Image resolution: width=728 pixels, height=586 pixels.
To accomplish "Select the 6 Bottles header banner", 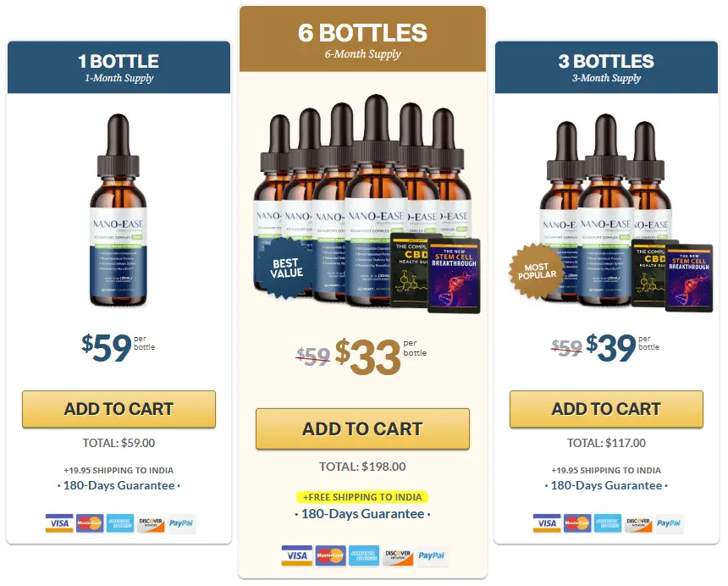I will [x=362, y=39].
